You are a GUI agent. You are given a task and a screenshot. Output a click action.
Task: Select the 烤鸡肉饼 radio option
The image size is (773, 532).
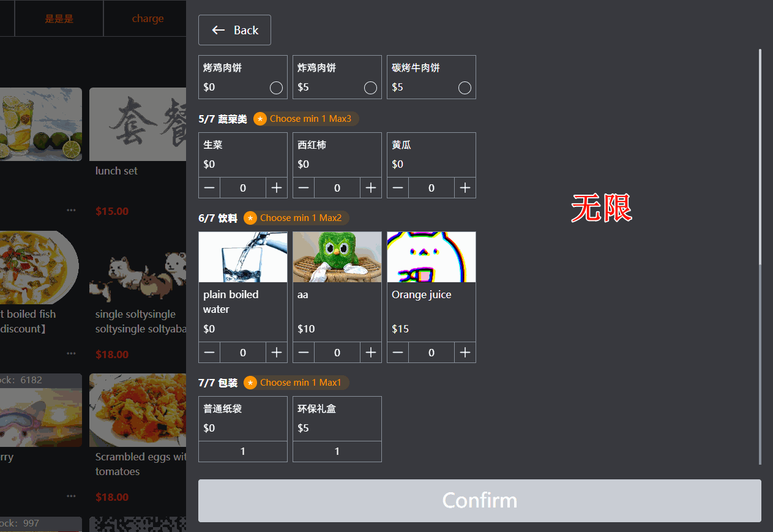[276, 88]
